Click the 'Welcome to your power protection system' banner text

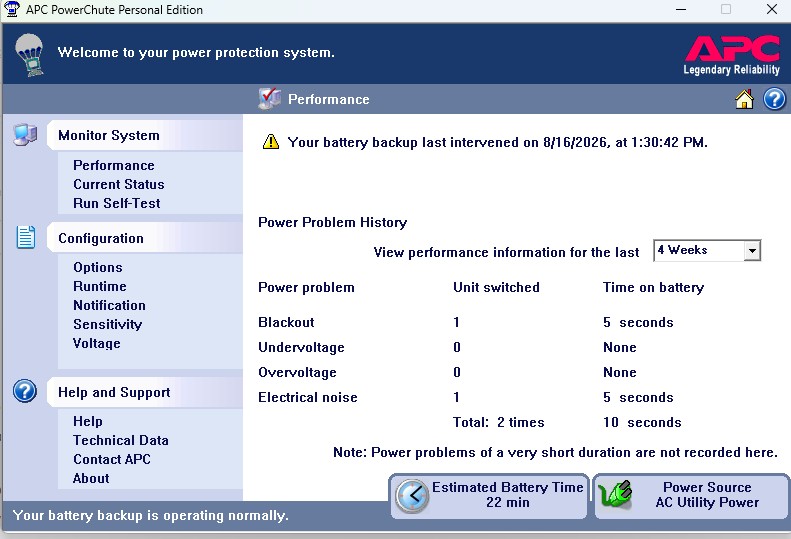coord(196,52)
